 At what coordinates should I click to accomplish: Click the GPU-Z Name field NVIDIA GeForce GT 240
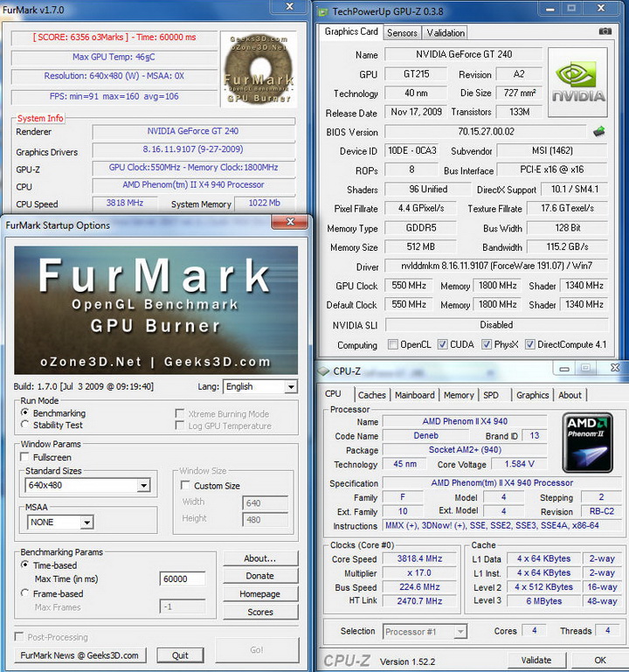tap(464, 54)
